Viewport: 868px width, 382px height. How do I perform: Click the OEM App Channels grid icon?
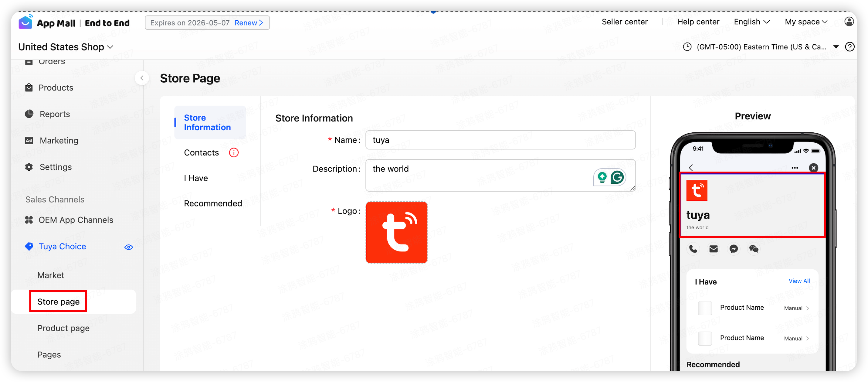[29, 220]
